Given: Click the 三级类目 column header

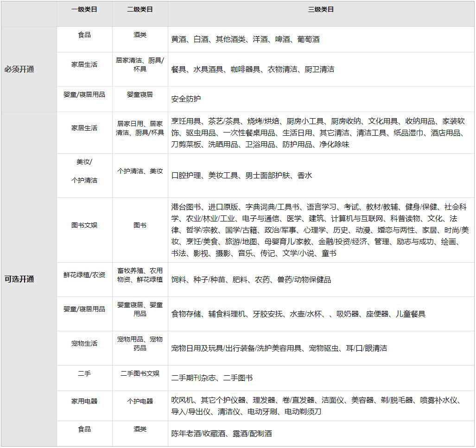Looking at the screenshot, I should pos(321,10).
